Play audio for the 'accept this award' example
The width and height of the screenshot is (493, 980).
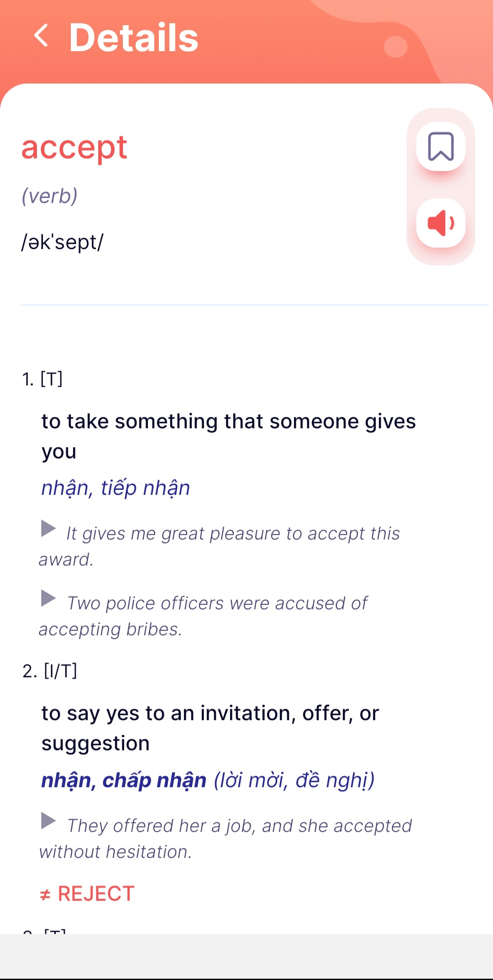coord(48,529)
